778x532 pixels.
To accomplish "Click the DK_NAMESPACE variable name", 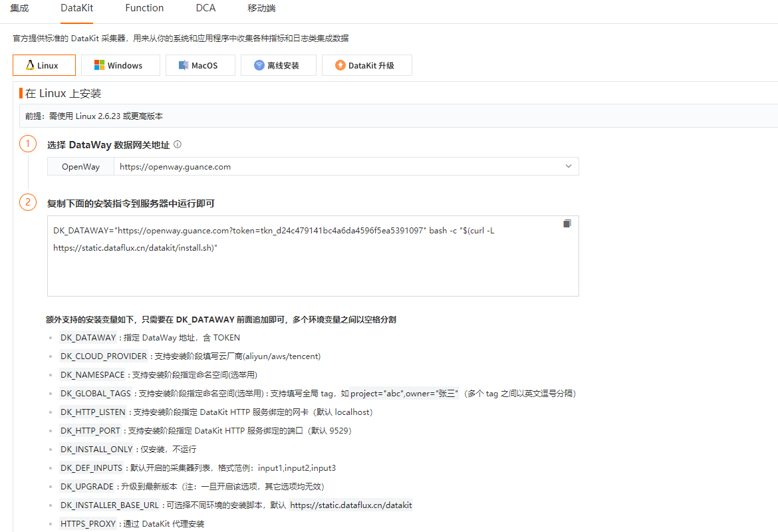I will [92, 374].
